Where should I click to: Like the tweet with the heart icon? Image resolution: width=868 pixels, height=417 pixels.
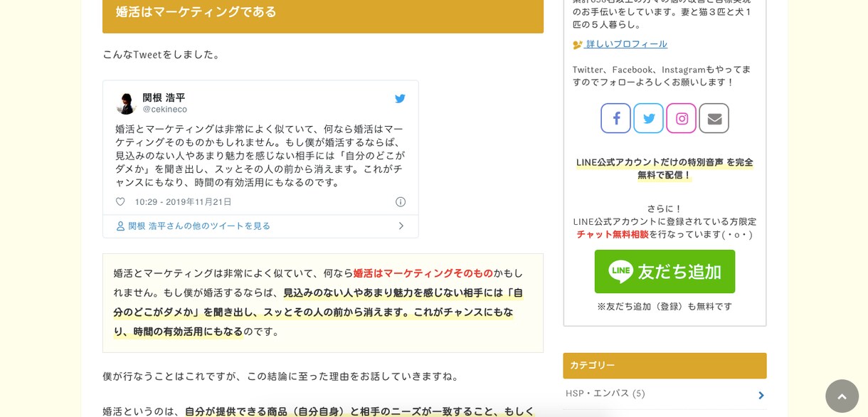pyautogui.click(x=120, y=202)
